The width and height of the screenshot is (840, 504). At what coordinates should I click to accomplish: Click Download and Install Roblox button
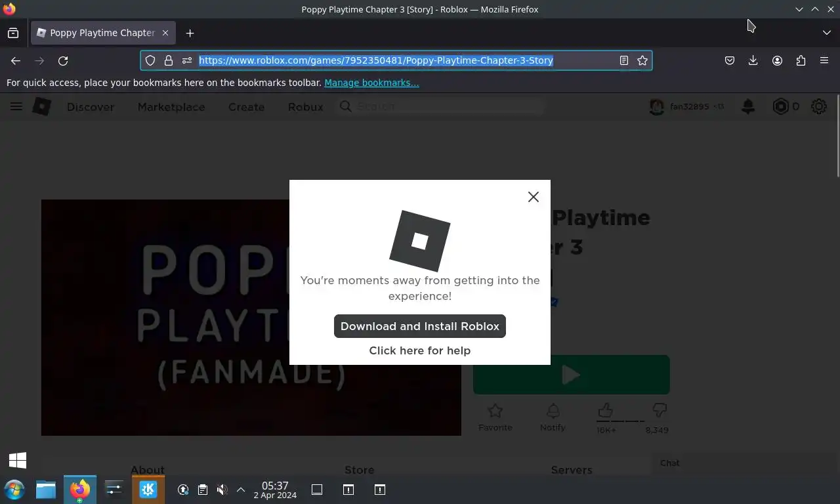pos(420,326)
